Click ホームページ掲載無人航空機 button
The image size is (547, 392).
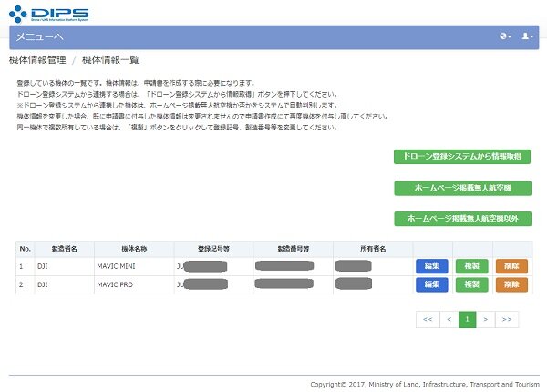[461, 188]
